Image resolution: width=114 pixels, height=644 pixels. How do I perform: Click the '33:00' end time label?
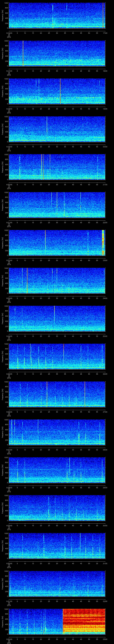coord(105,639)
